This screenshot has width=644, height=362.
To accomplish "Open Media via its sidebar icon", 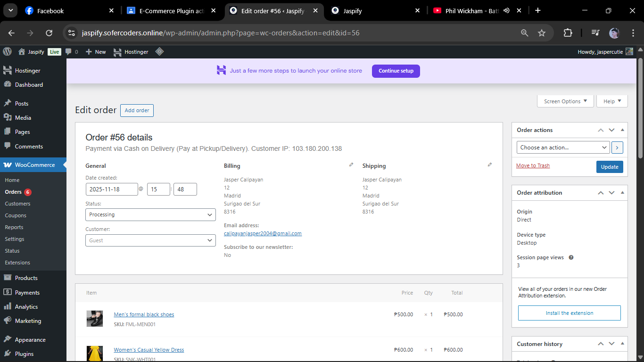I will (8, 117).
